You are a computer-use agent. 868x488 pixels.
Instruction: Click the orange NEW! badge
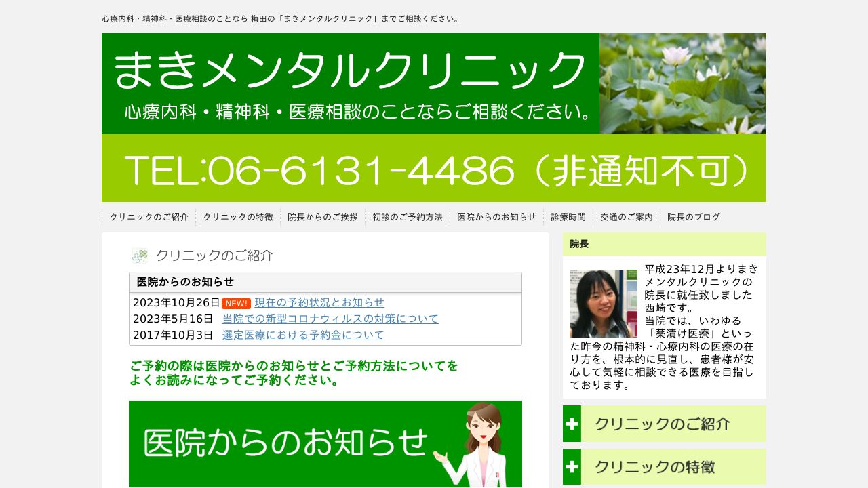(236, 304)
